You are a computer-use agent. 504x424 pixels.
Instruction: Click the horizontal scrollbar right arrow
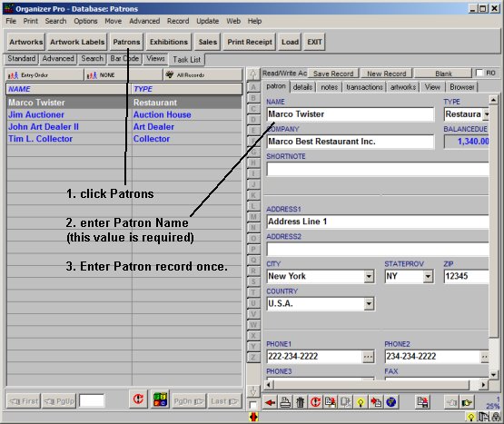coord(483,384)
